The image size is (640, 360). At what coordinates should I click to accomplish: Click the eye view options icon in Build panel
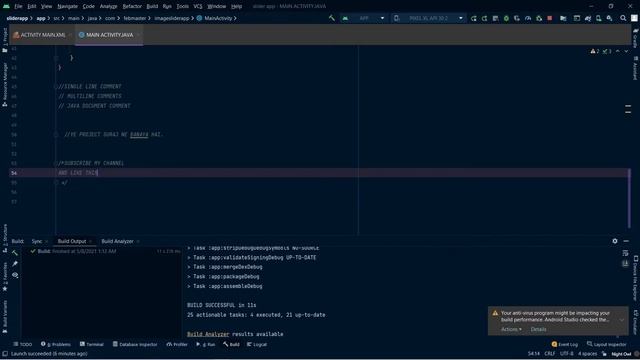15,275
